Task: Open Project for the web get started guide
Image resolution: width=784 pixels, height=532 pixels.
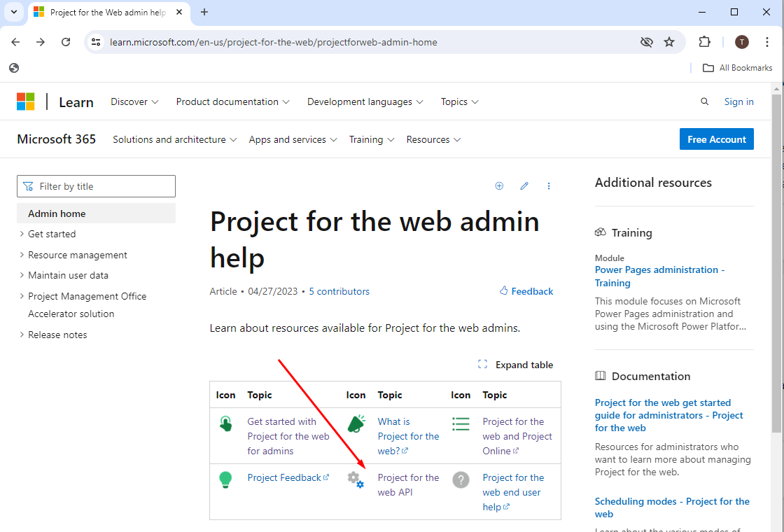Action: coord(669,415)
